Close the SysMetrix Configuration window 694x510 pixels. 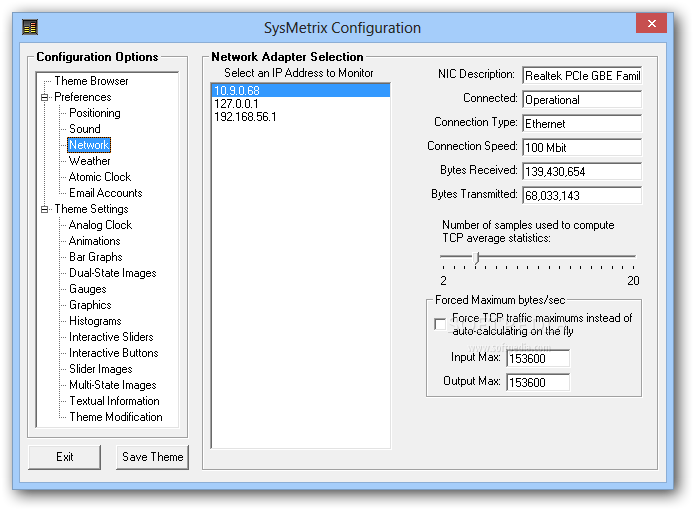[x=651, y=23]
